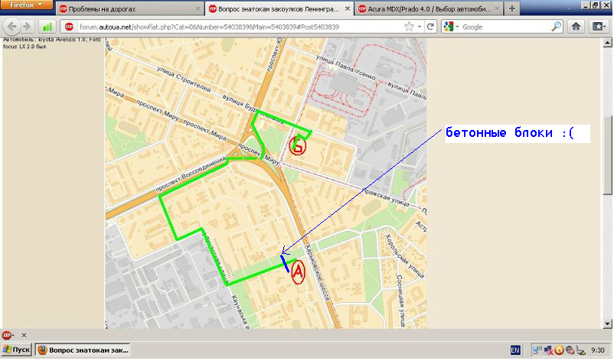Reload the page with refresh button
The height and width of the screenshot is (364, 614).
coord(430,26)
